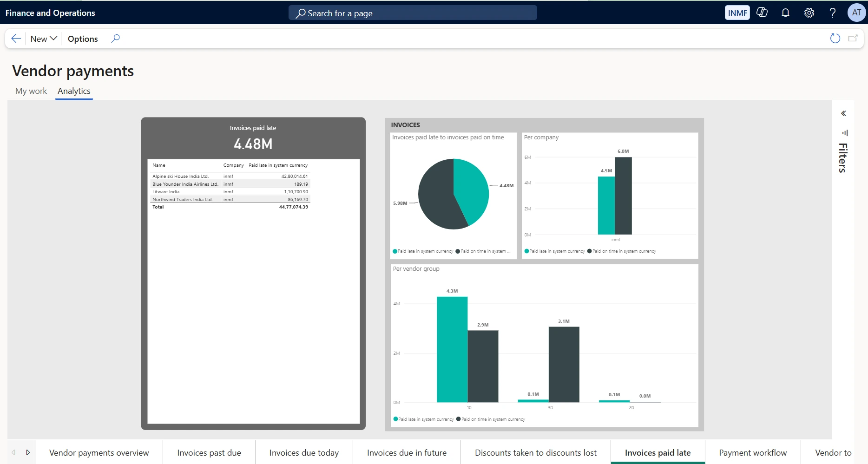
Task: Click the Vendor payments page title
Action: 73,71
